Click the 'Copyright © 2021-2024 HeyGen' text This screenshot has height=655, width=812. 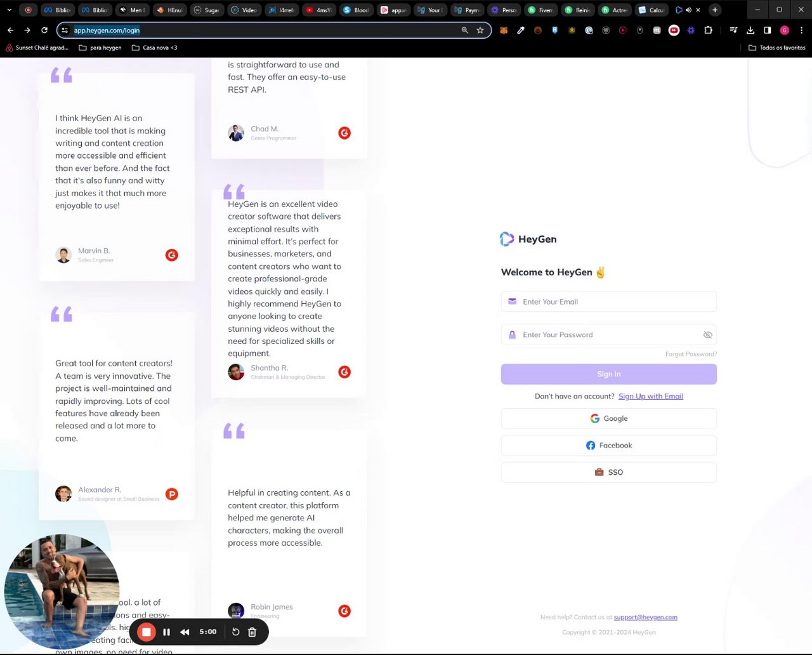click(x=609, y=632)
